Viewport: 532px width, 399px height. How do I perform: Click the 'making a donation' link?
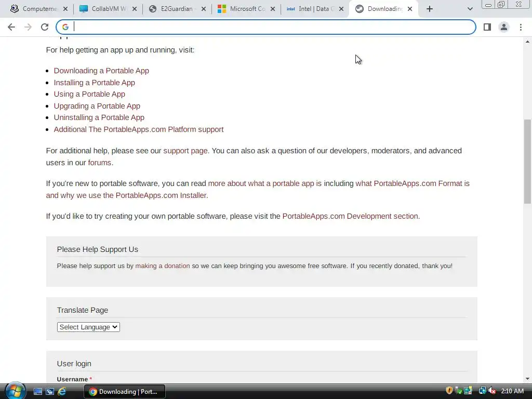pyautogui.click(x=163, y=265)
